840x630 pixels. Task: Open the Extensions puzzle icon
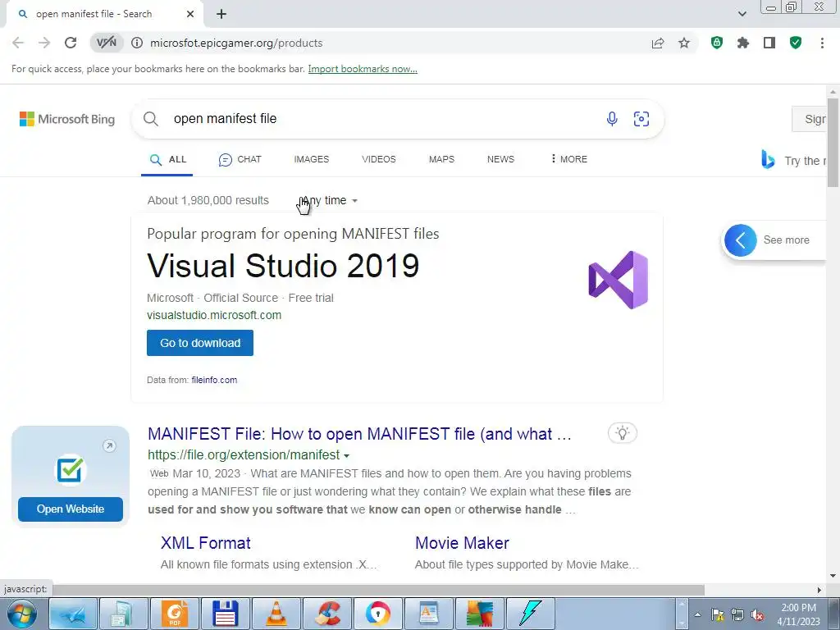pos(743,43)
